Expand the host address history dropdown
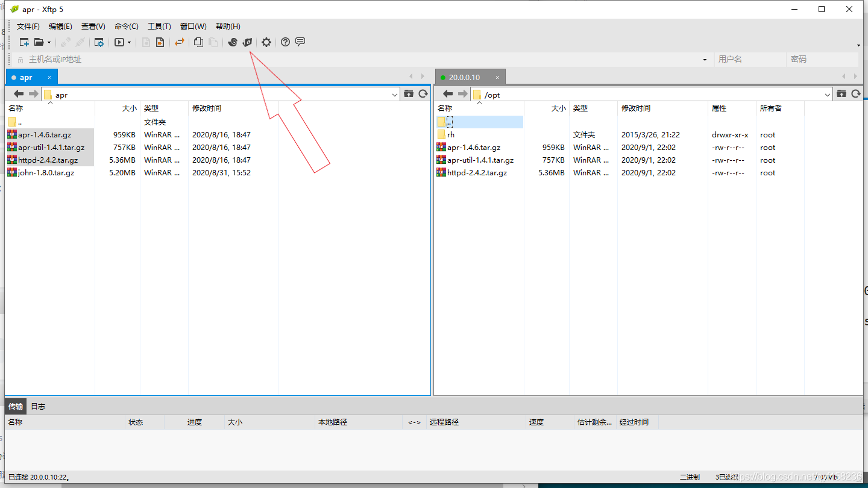This screenshot has height=488, width=868. tap(705, 60)
